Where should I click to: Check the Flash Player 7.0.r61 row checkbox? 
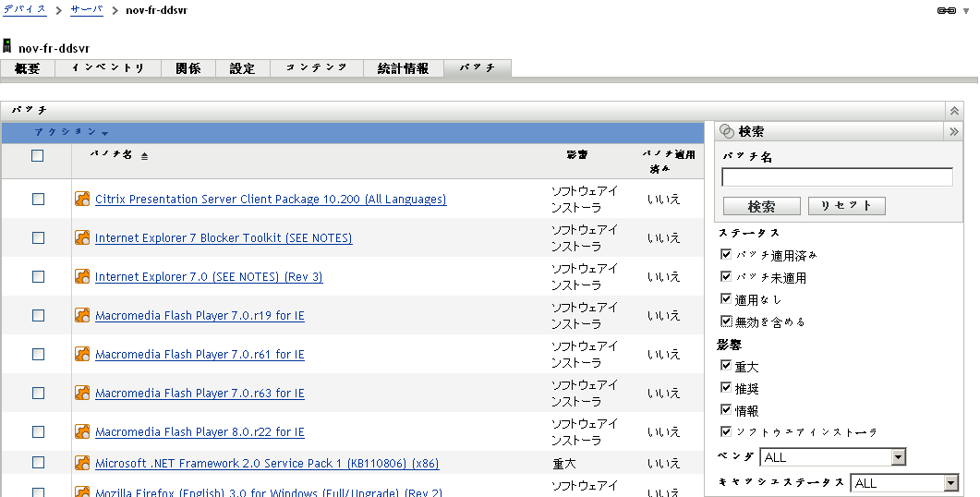pos(38,354)
